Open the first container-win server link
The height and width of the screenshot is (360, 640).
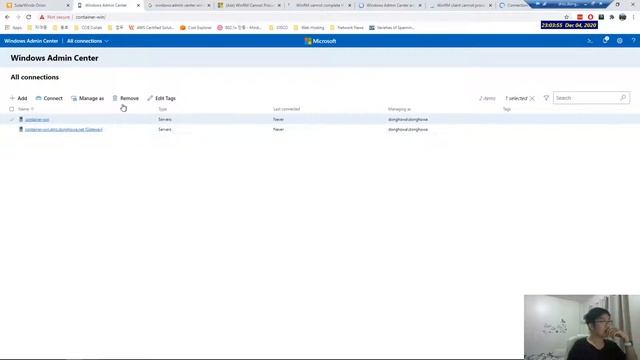(37, 120)
